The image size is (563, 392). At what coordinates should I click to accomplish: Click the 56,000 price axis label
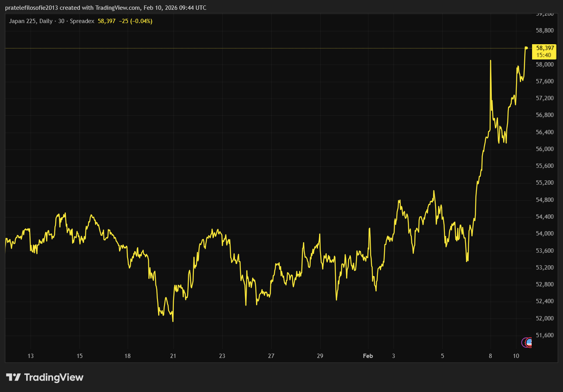coord(545,149)
